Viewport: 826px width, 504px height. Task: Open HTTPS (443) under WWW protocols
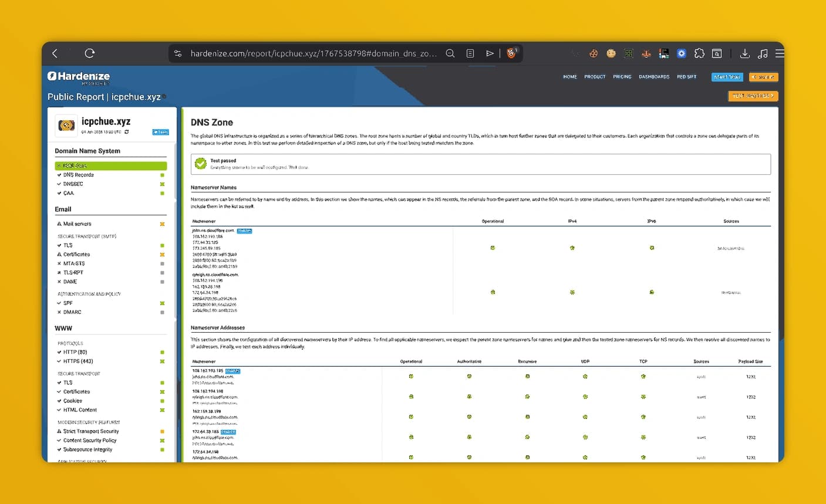(x=78, y=361)
